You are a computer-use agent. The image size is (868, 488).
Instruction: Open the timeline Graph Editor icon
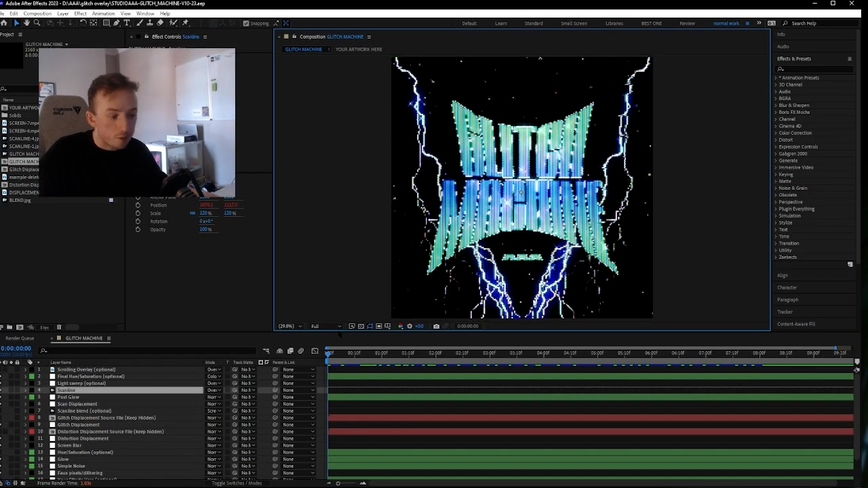[x=315, y=351]
